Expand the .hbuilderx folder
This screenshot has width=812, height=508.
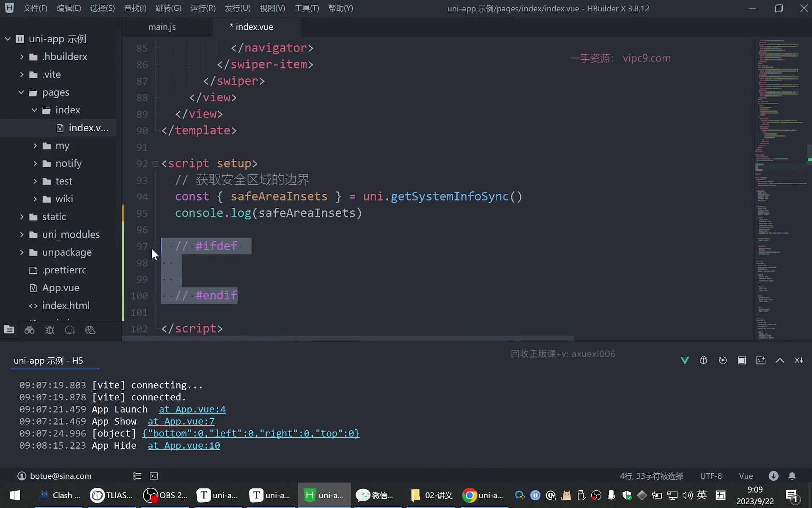(x=22, y=57)
